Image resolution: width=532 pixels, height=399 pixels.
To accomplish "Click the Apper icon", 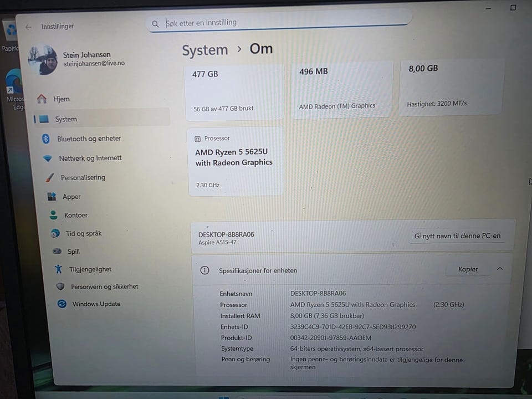I will (52, 196).
